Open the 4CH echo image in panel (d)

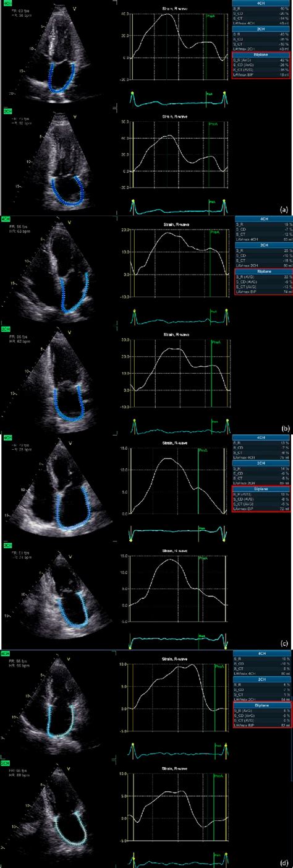click(59, 702)
